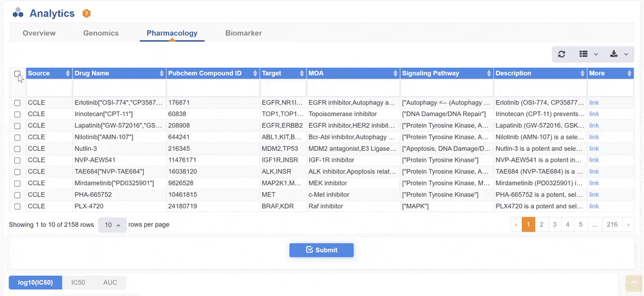Check the Erlotinib row checkbox

tap(17, 103)
